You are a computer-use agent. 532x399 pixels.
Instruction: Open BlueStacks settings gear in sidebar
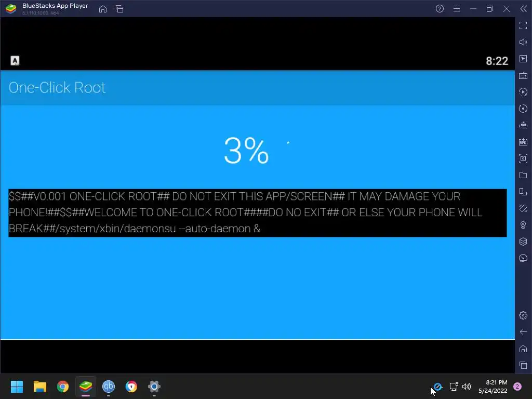523,315
